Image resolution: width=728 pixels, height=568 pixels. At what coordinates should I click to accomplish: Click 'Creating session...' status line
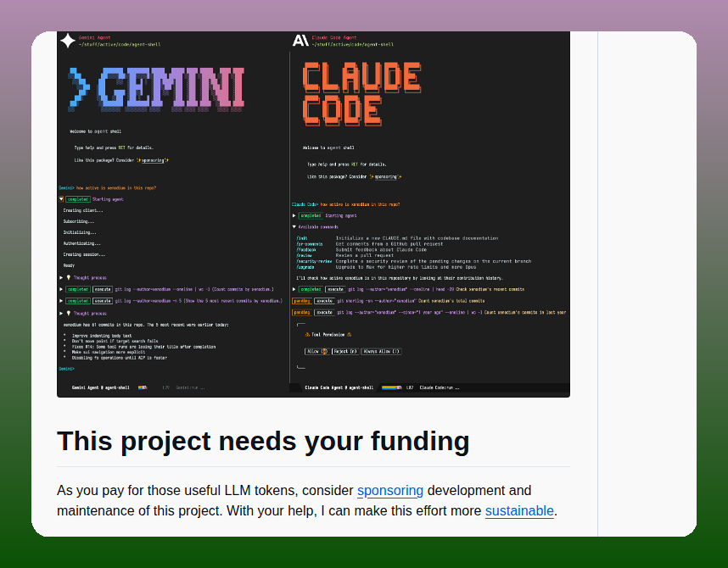point(84,254)
